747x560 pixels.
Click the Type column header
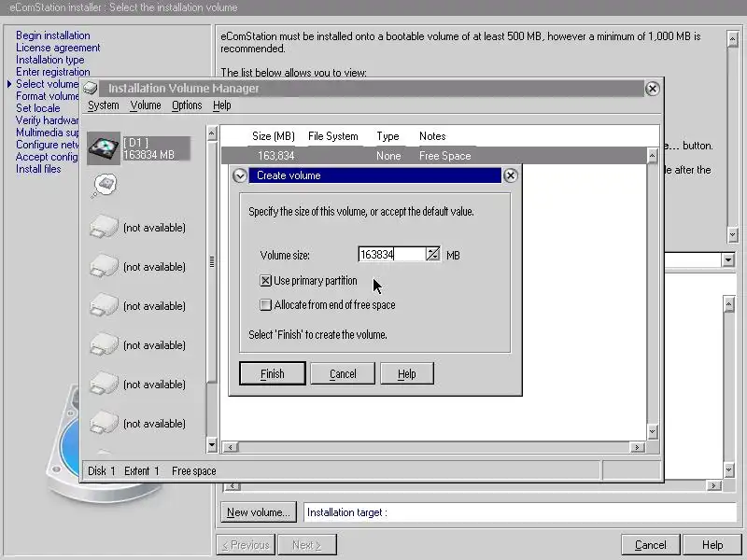coord(388,136)
